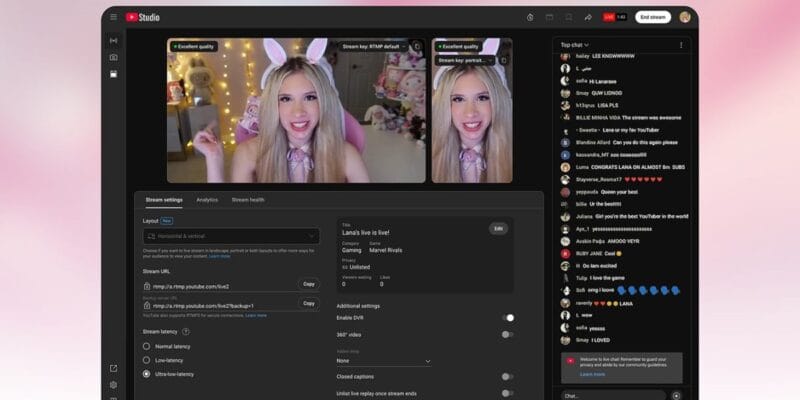Screen dimensions: 800x400
Task: Click the Chat message input field
Action: coord(614,395)
